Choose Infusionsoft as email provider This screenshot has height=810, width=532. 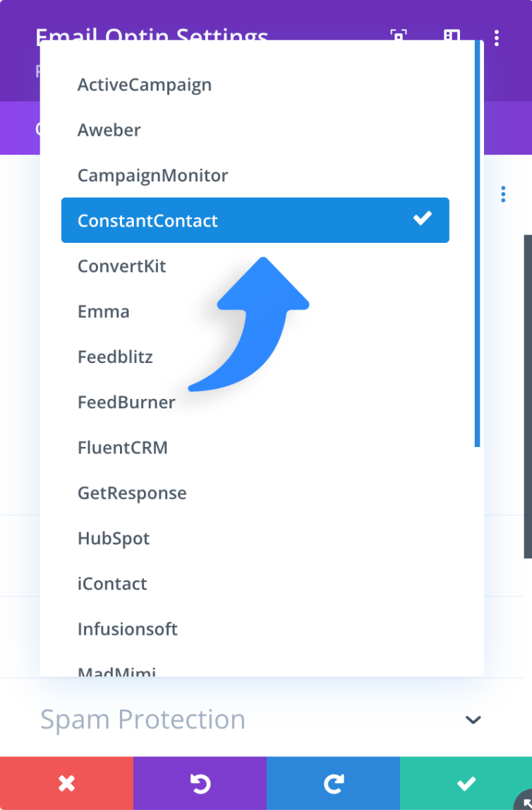point(128,629)
